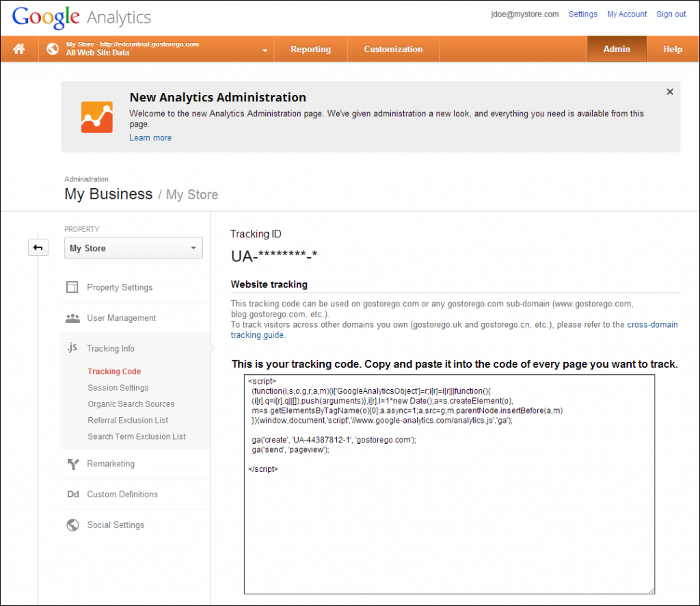Click inside the tracking code text area
Image resolution: width=700 pixels, height=606 pixels.
click(449, 484)
